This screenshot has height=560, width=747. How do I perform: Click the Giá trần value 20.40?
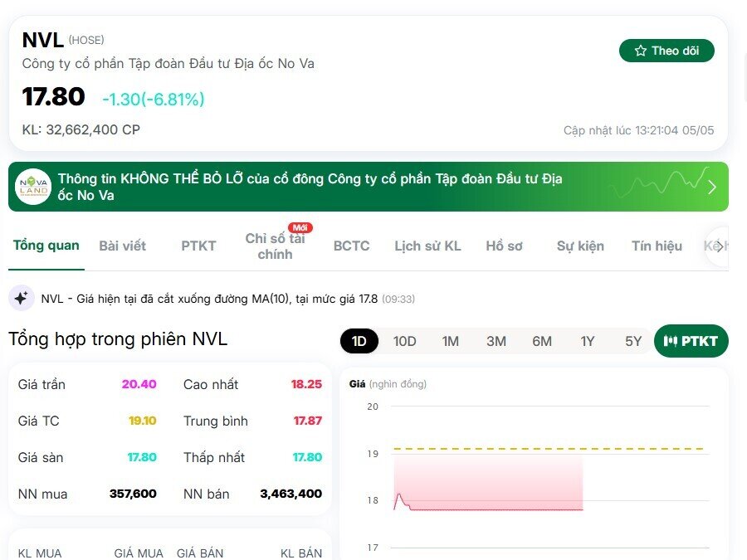click(139, 384)
